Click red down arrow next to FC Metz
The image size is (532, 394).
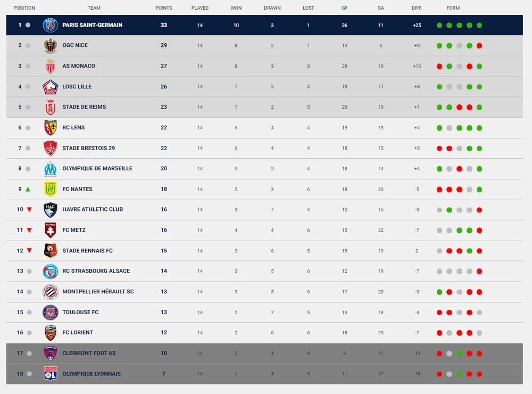click(29, 231)
